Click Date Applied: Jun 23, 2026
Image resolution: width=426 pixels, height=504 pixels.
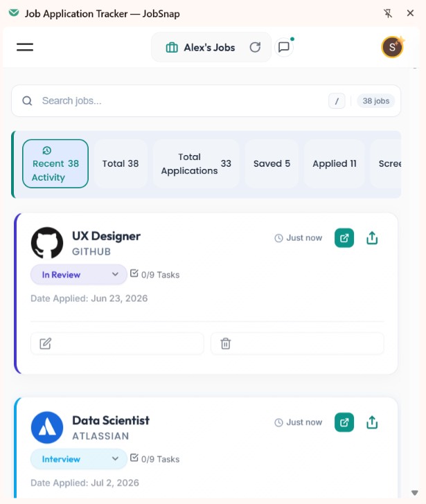(x=89, y=298)
